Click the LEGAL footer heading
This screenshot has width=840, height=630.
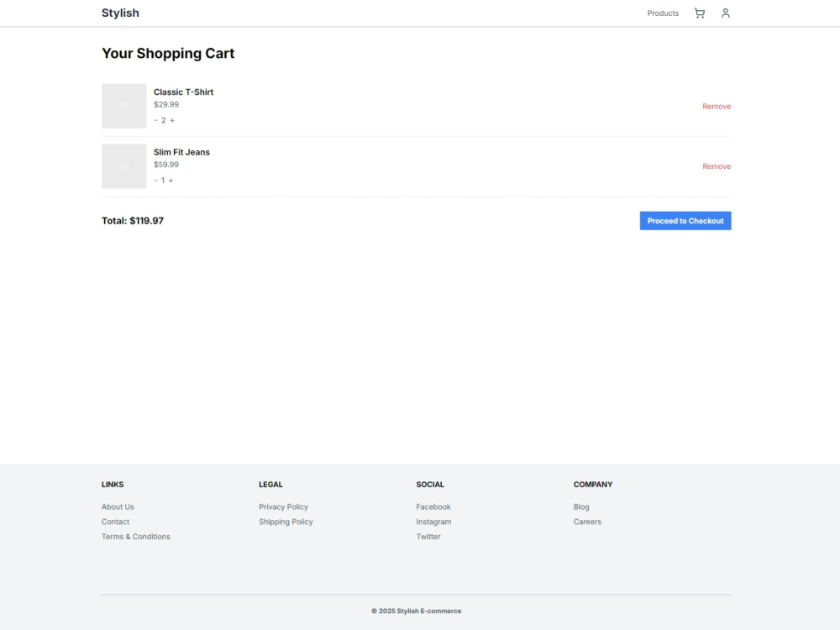[x=270, y=485]
